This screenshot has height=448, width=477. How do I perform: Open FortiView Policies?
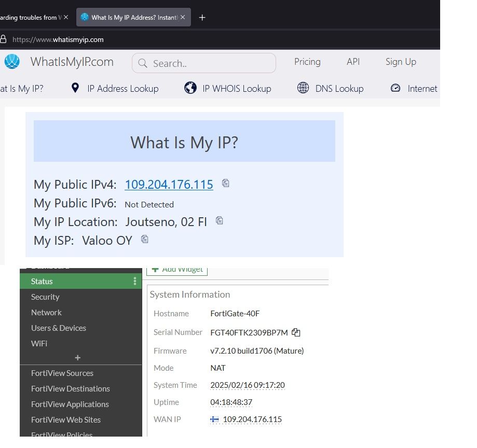[61, 434]
